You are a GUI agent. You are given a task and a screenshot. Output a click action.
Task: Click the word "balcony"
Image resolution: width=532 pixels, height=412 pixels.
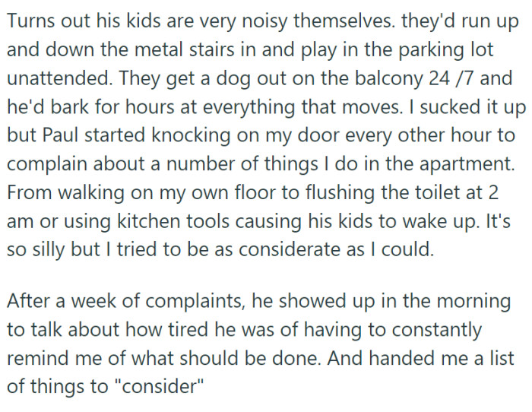pyautogui.click(x=369, y=79)
